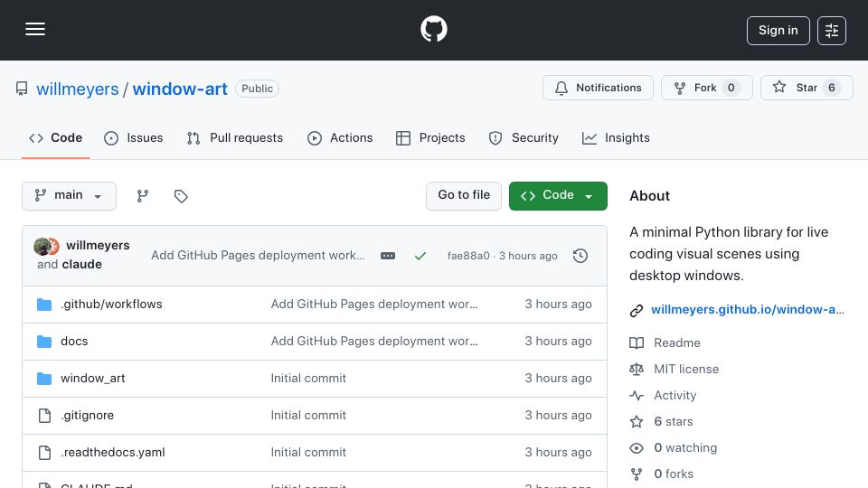Viewport: 868px width, 488px height.
Task: Click the window_art folder icon
Action: [44, 379]
